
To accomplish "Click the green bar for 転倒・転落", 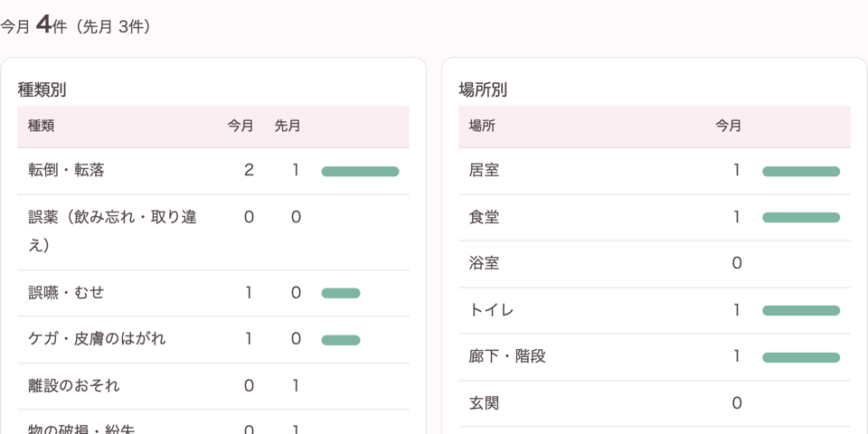I will (361, 171).
